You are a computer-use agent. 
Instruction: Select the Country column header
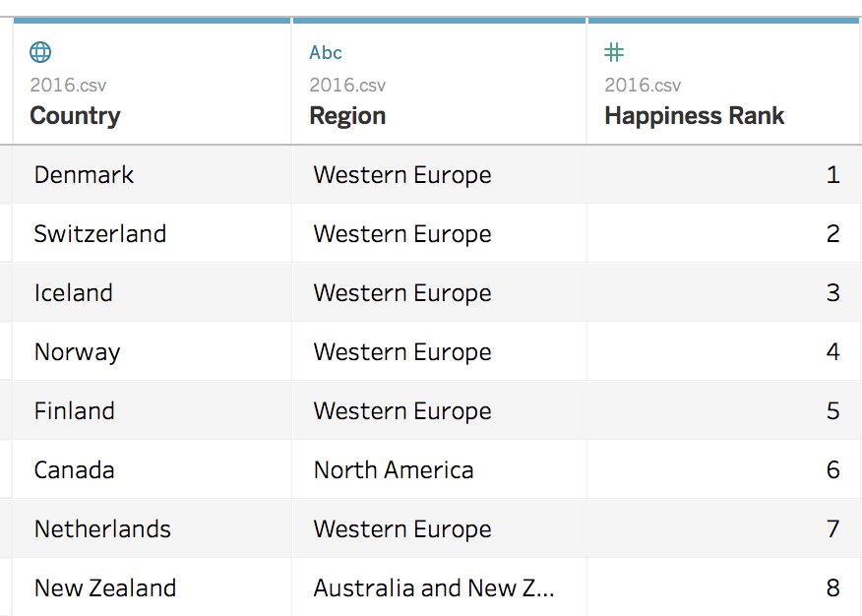point(75,116)
